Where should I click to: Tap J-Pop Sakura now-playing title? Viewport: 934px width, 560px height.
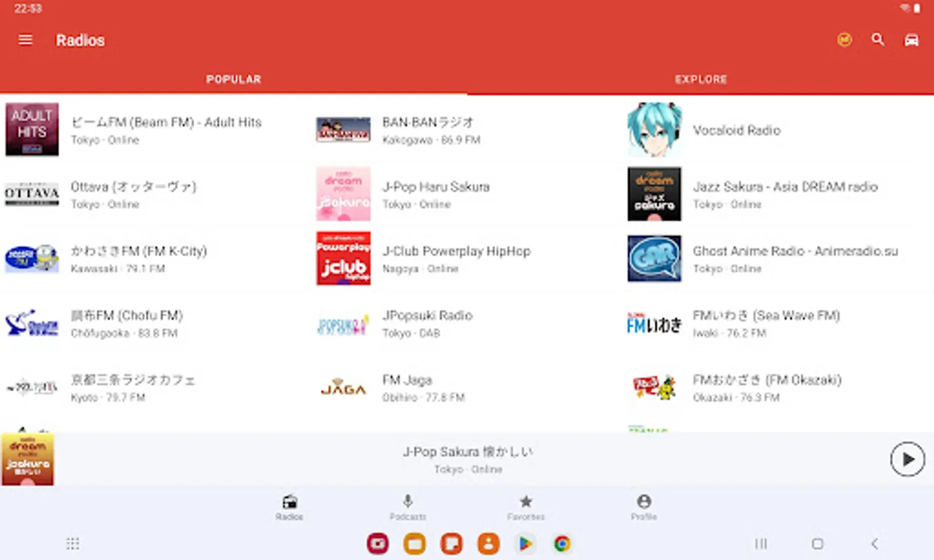tap(467, 452)
